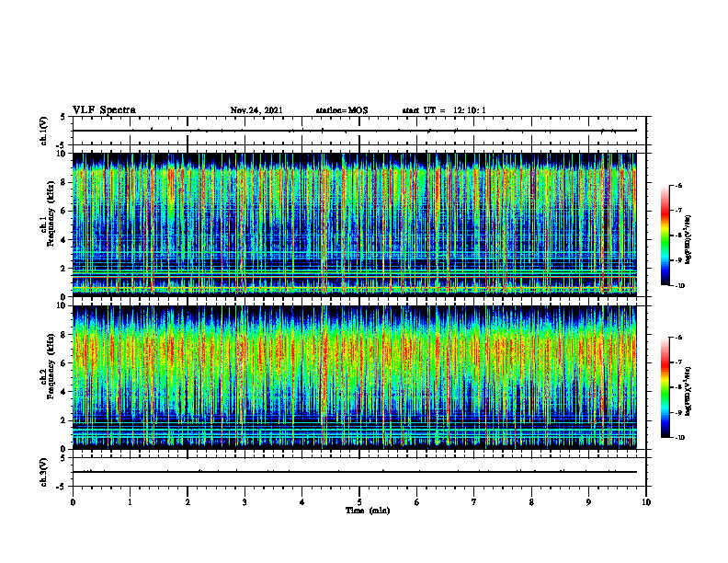Viewport: 728px width, 563px height.
Task: Click the "1" tick on time axis
Action: (130, 502)
